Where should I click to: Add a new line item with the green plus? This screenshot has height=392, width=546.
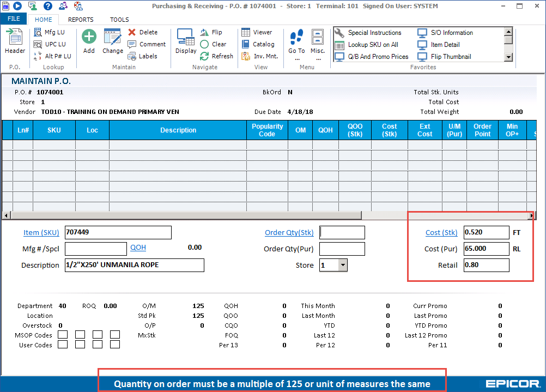tap(88, 38)
